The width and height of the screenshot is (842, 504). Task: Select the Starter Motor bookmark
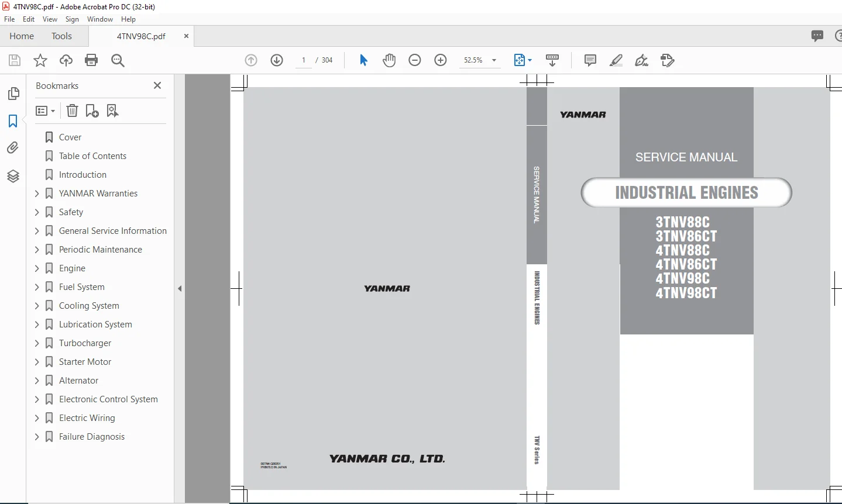click(85, 362)
